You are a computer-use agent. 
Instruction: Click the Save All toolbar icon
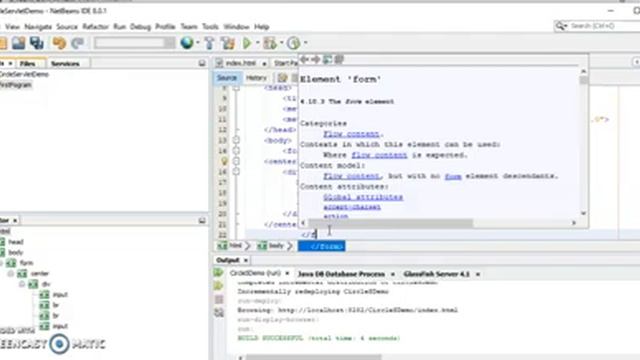(x=37, y=43)
